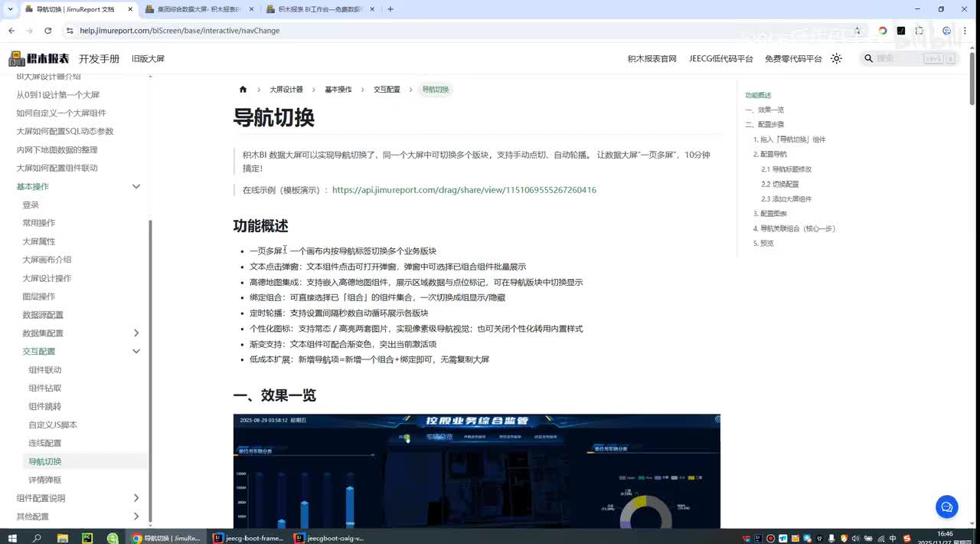Image resolution: width=980 pixels, height=544 pixels.
Task: Collapse the 基本操作 sidebar section
Action: pos(136,186)
